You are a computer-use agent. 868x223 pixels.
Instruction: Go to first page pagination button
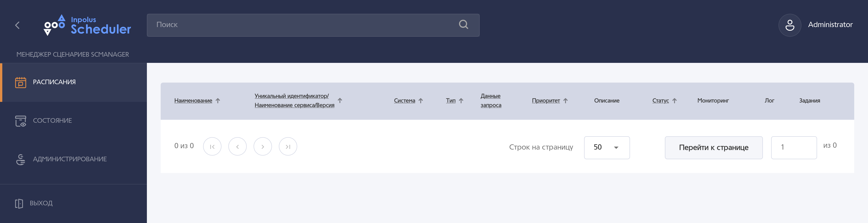click(212, 147)
